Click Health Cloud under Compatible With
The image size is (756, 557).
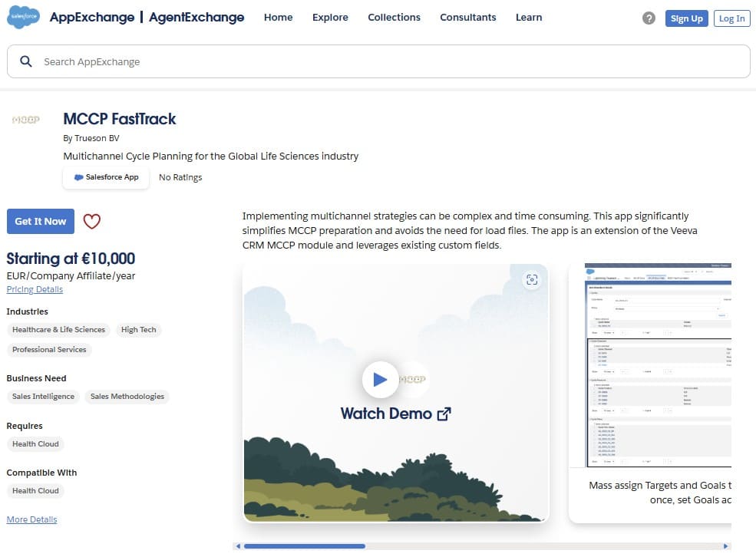pos(35,490)
